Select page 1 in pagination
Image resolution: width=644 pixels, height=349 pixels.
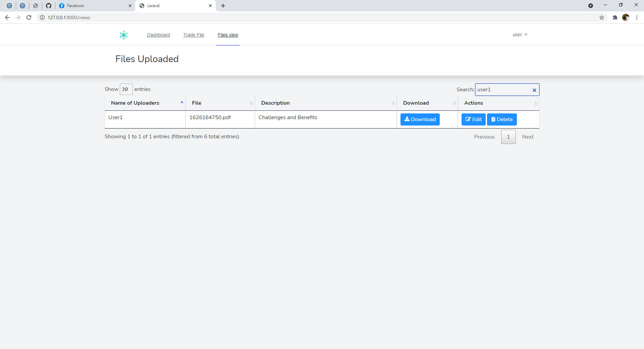(x=508, y=137)
